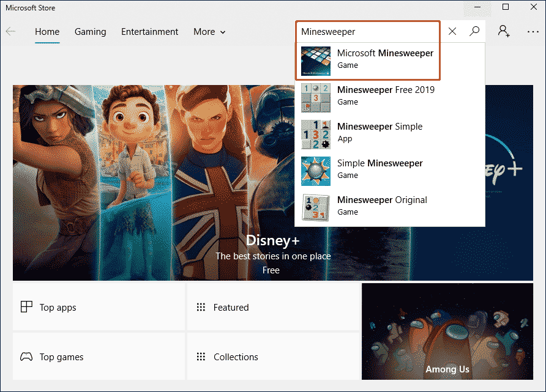This screenshot has width=546, height=392.
Task: Run search with the magnifier icon
Action: click(x=474, y=31)
